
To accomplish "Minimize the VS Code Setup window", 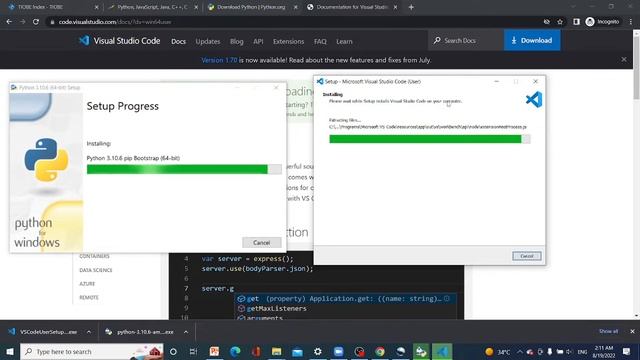I will [x=496, y=81].
